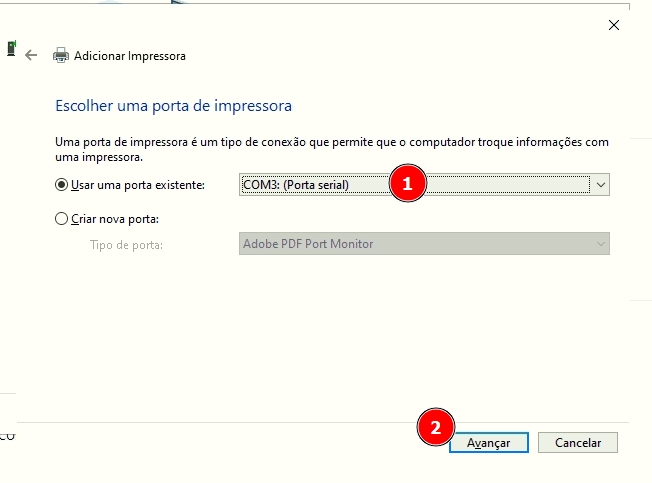This screenshot has width=652, height=483.
Task: Click the red step 1 marker
Action: 407,184
